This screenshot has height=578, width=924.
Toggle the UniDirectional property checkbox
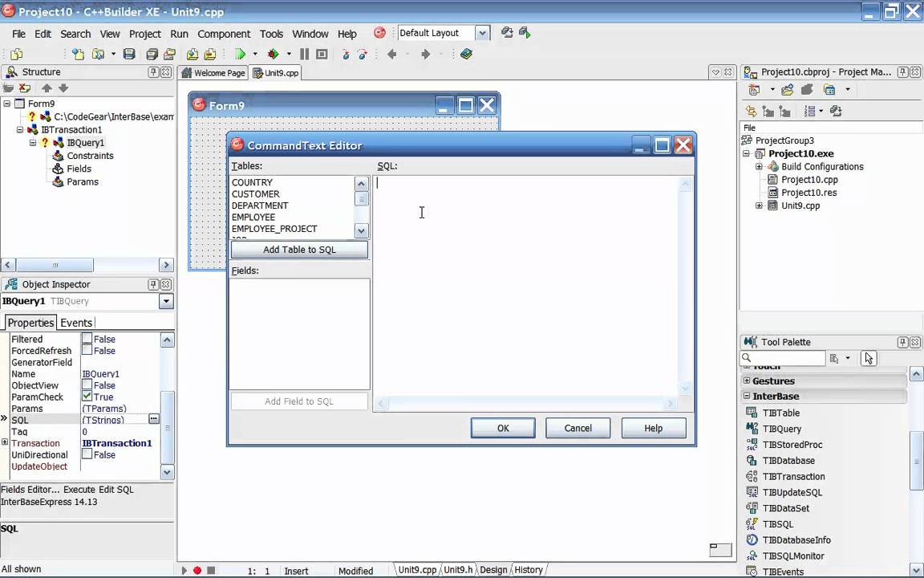pyautogui.click(x=87, y=454)
